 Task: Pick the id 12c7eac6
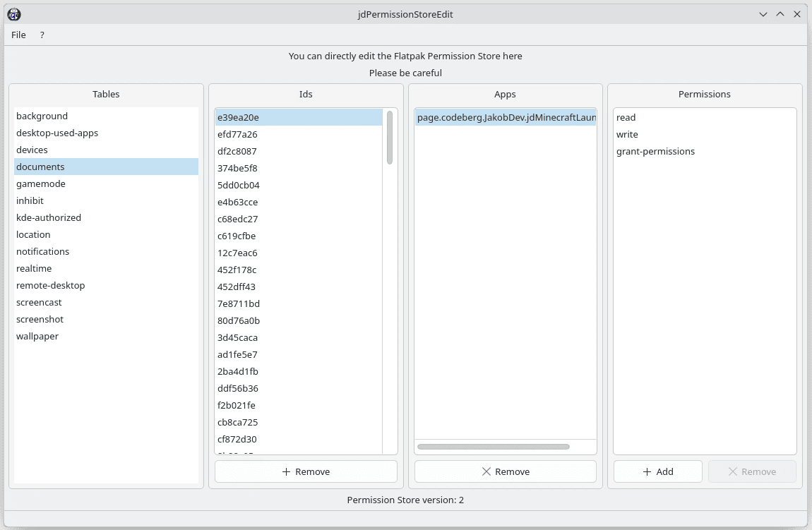pos(299,253)
